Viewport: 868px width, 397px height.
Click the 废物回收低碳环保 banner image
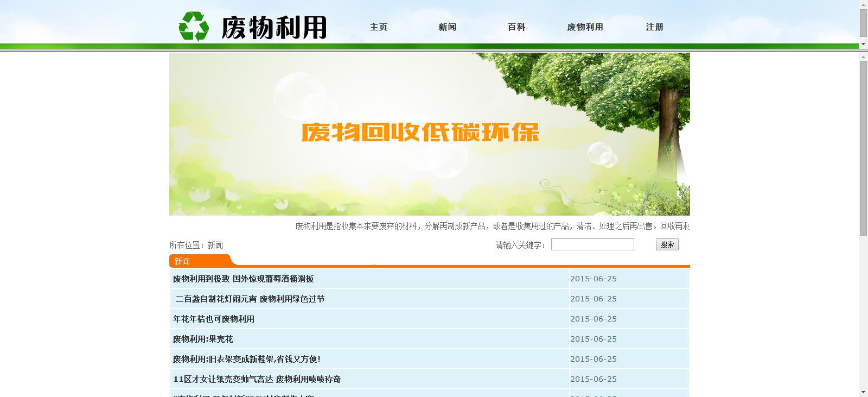pyautogui.click(x=429, y=134)
